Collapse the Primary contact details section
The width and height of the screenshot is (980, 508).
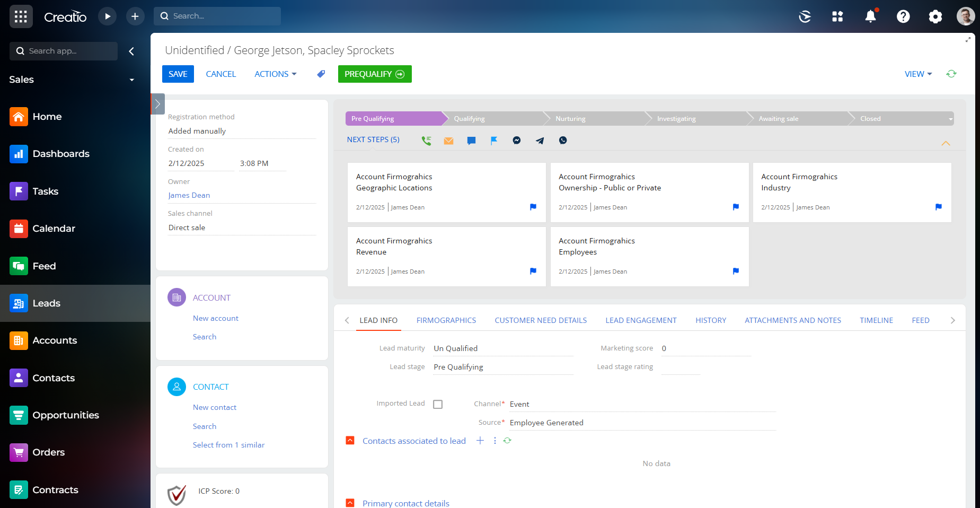pos(350,503)
